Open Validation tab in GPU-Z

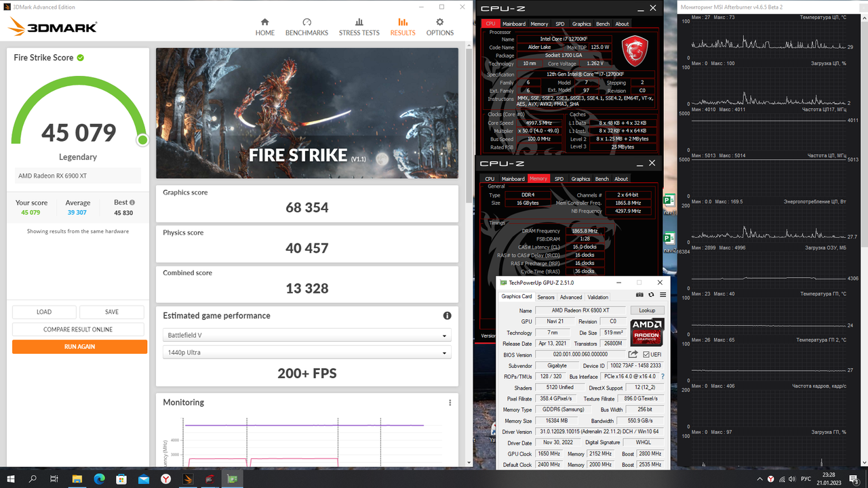pyautogui.click(x=597, y=297)
